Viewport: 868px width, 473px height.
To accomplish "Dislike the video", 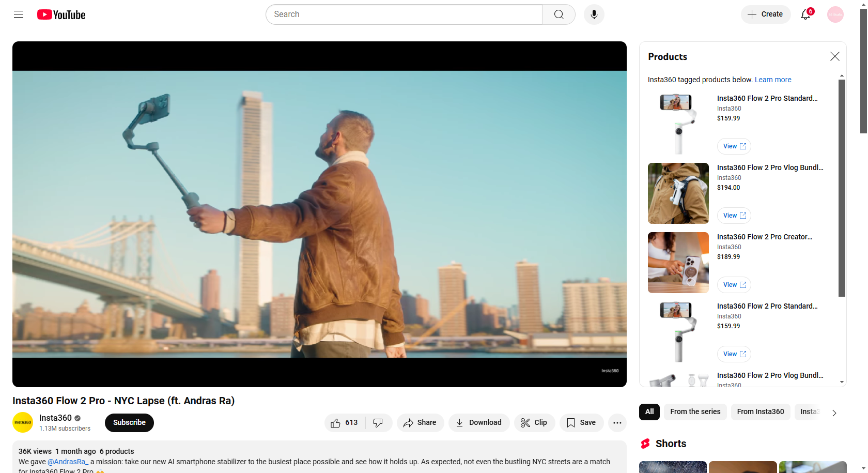I will [x=379, y=422].
